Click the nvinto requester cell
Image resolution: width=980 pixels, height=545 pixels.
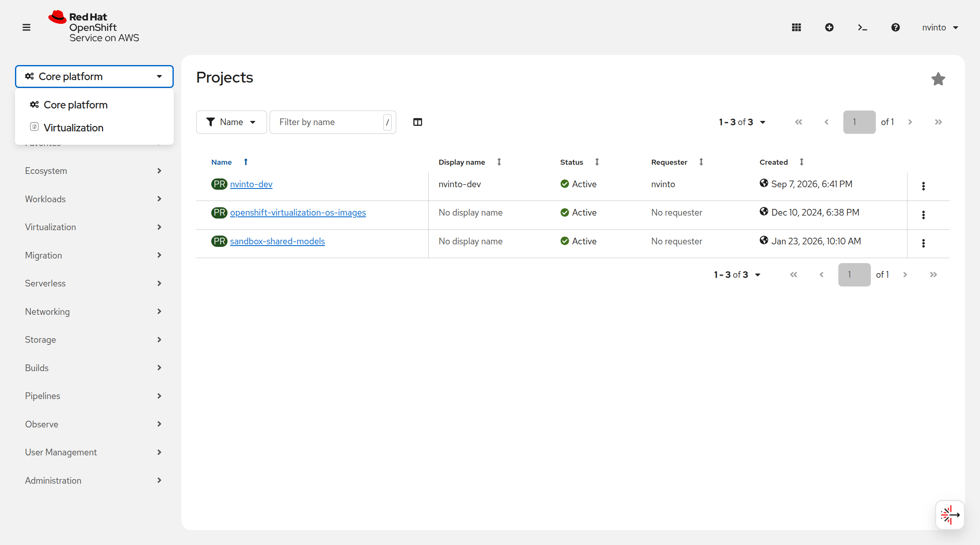tap(663, 184)
